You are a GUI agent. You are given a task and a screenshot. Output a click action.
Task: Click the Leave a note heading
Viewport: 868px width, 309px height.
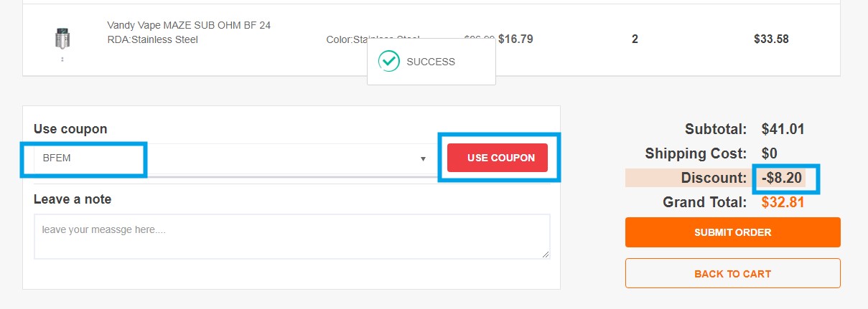tap(73, 199)
